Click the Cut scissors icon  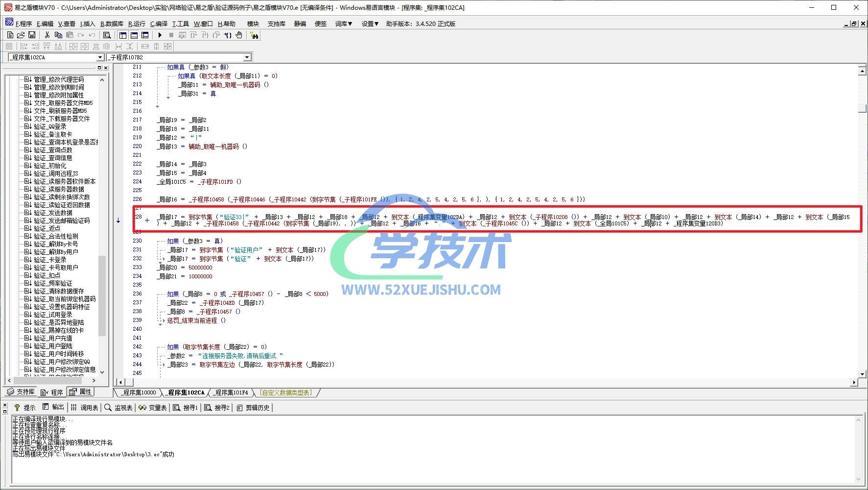[47, 35]
